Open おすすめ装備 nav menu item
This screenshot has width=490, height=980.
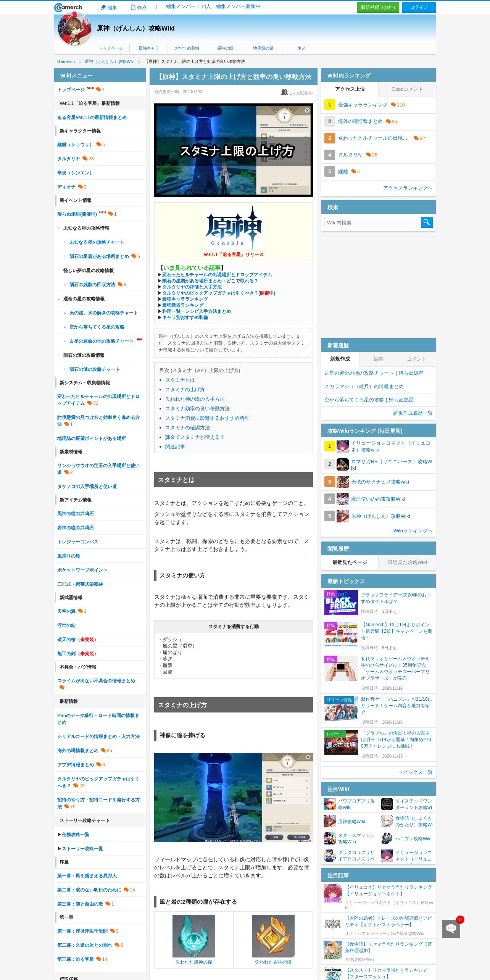(187, 48)
